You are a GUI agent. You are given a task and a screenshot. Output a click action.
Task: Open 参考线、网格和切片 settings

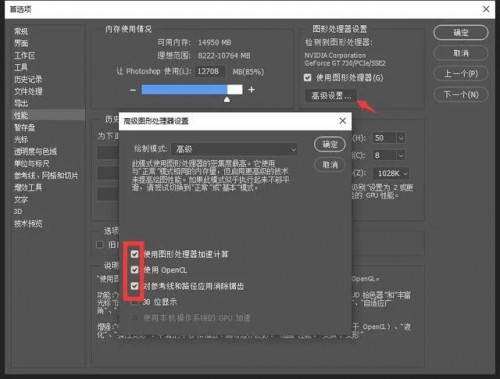46,175
